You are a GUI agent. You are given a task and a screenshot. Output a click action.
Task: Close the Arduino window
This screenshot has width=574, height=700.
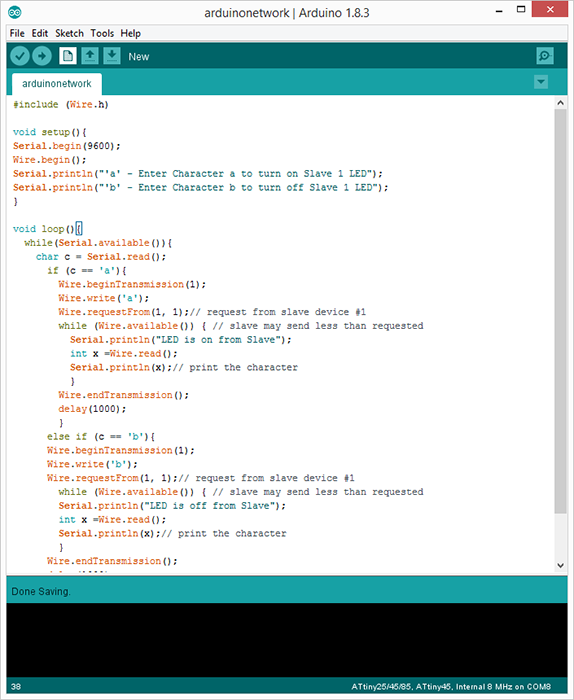549,10
